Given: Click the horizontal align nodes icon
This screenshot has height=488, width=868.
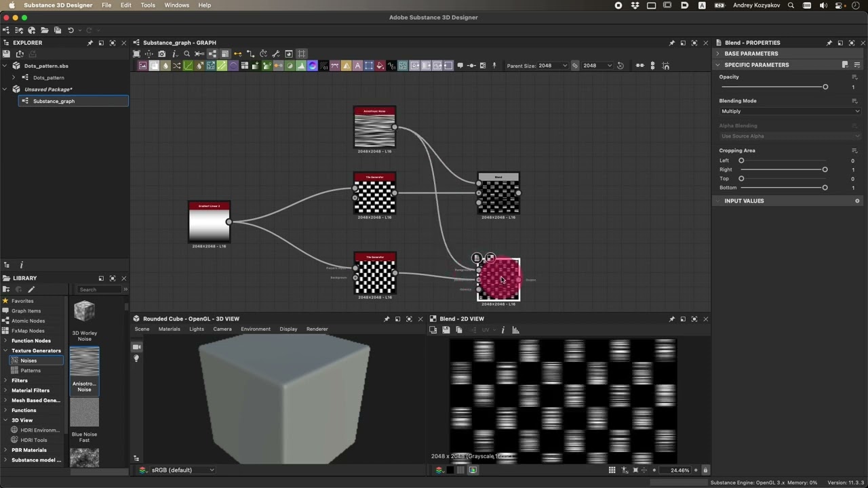Looking at the screenshot, I should coord(639,66).
